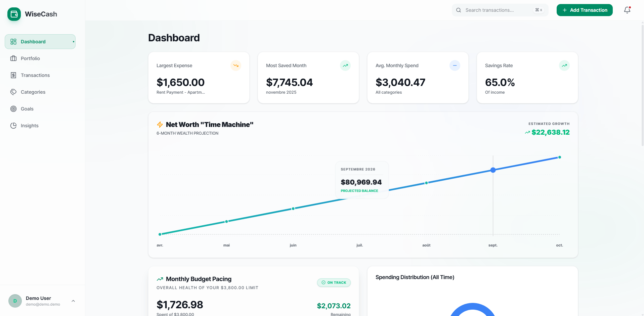Click the lightning icon beside Net Worth
Screen dimensions: 644x316
pyautogui.click(x=160, y=124)
